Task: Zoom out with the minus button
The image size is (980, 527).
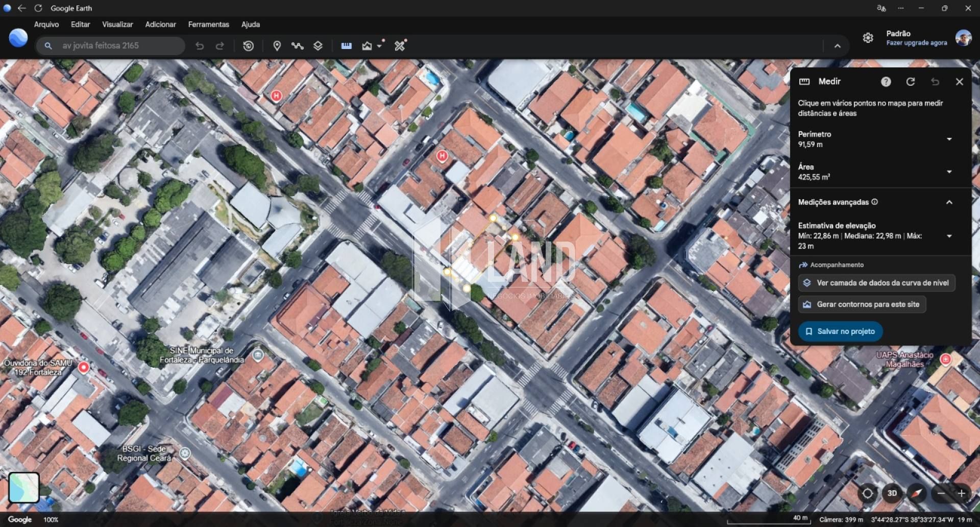Action: click(x=941, y=493)
